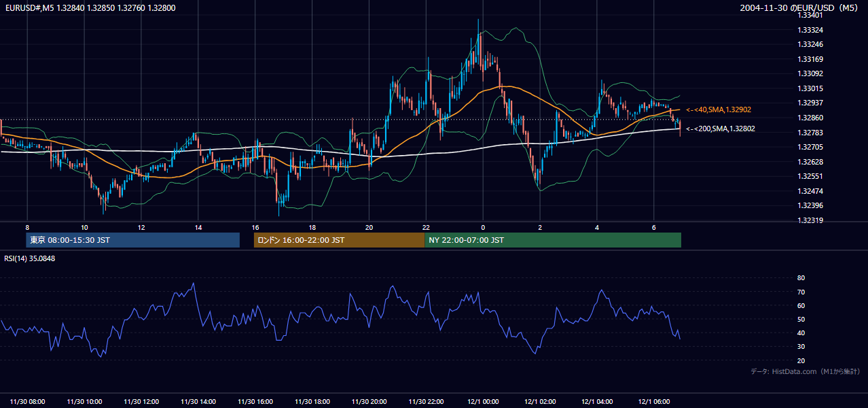
Task: Select the NY 22:00-07:00 JST session bar
Action: [553, 240]
